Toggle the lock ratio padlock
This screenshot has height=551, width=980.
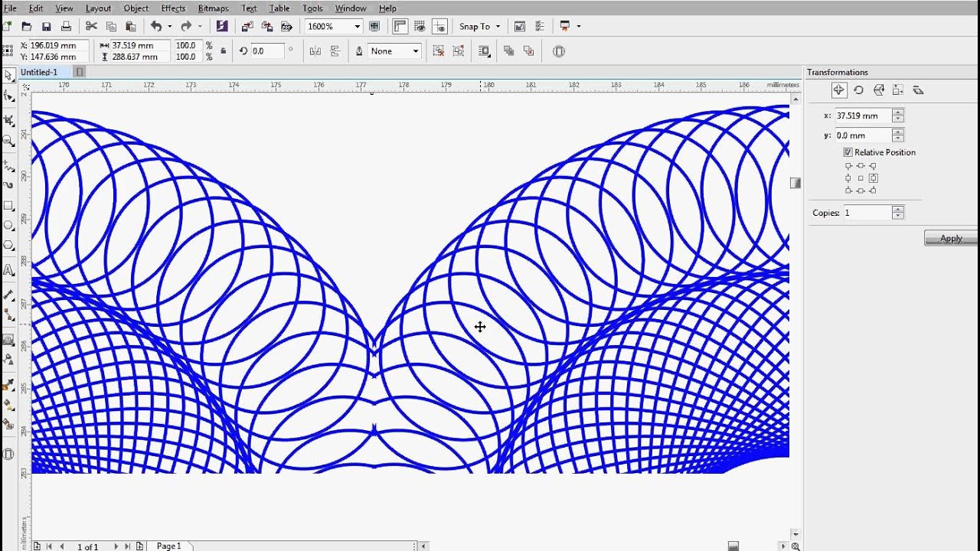coord(224,51)
